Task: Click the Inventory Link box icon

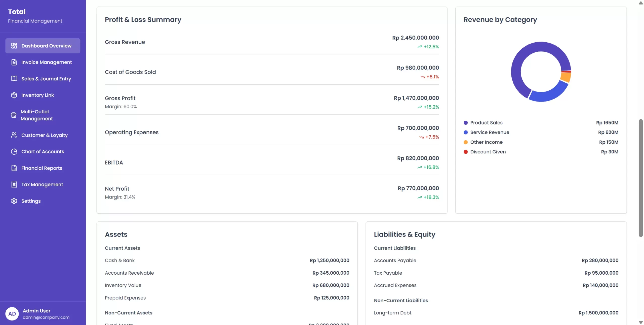Action: [x=14, y=95]
